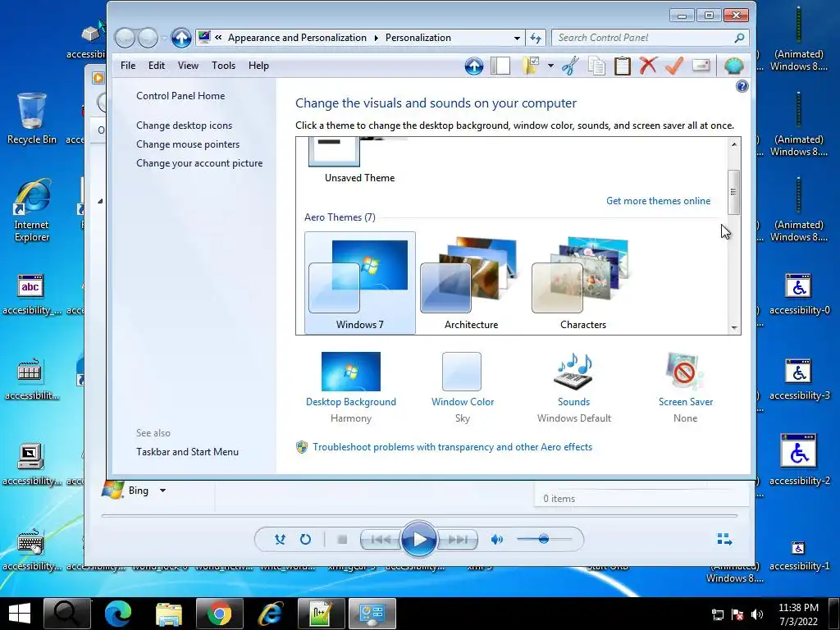This screenshot has height=630, width=840.
Task: Click the Stop button in Media Player
Action: [342, 540]
